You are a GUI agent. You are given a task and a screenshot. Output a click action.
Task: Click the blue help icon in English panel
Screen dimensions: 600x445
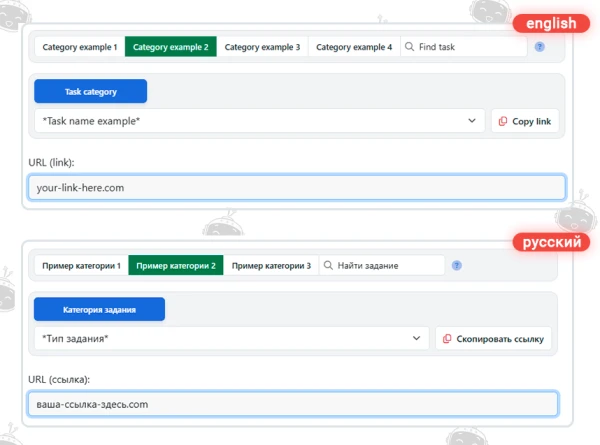click(540, 47)
